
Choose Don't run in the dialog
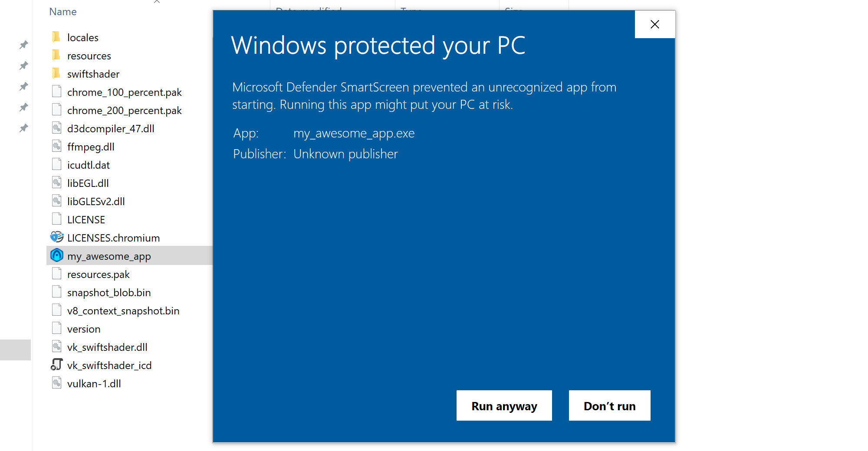click(x=609, y=405)
